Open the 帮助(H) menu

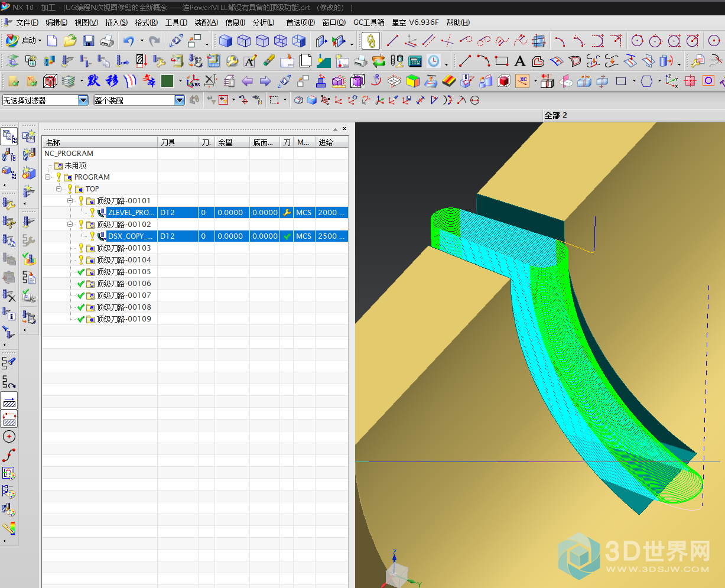(458, 22)
